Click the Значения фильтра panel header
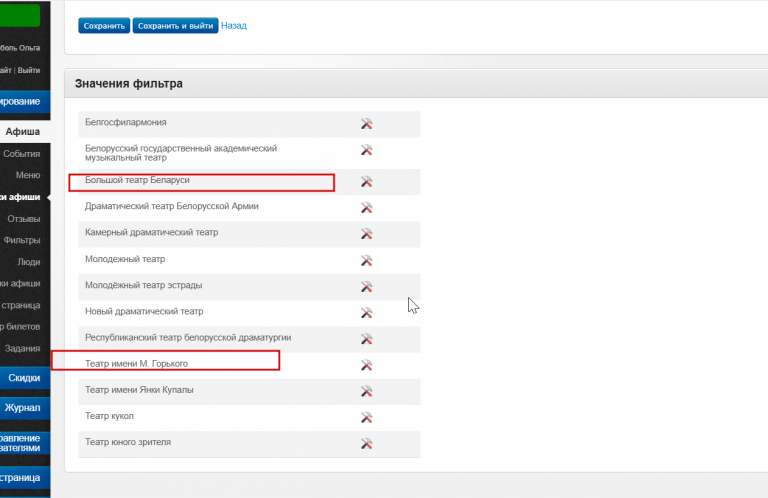This screenshot has height=498, width=768. [416, 83]
